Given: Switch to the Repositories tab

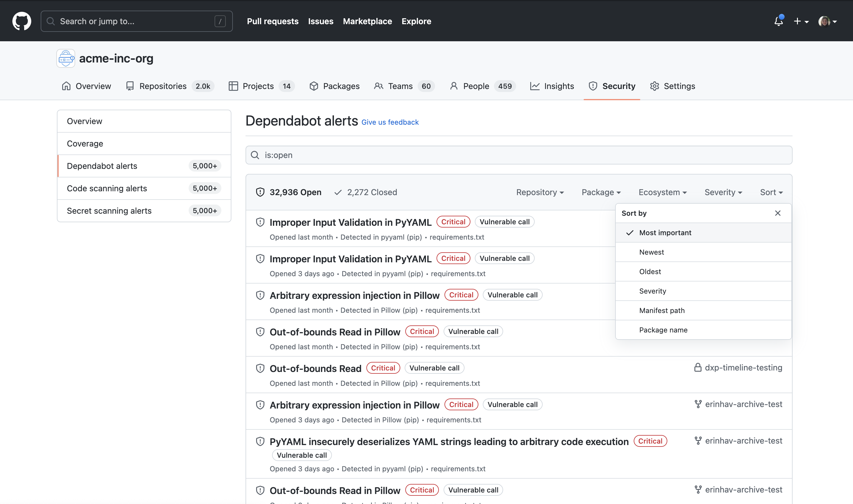Looking at the screenshot, I should tap(169, 86).
